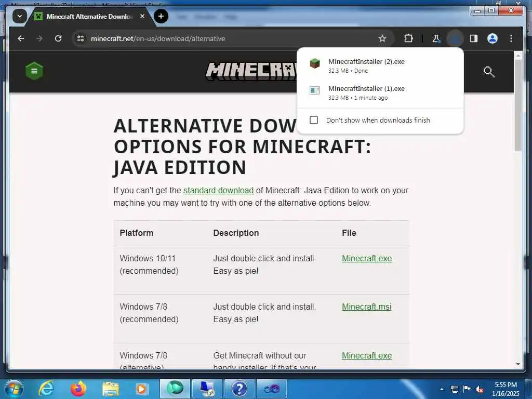This screenshot has height=399, width=532.
Task: Open a new tab with the plus button
Action: coord(161,16)
